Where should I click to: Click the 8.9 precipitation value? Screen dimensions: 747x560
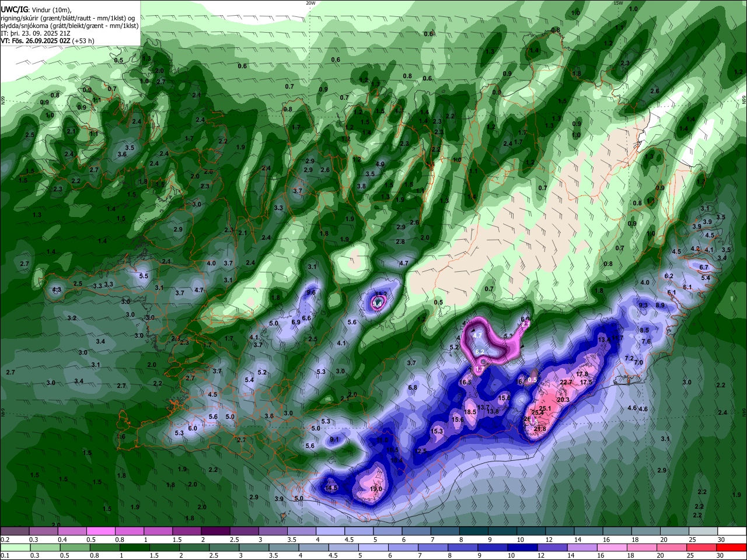click(x=660, y=306)
